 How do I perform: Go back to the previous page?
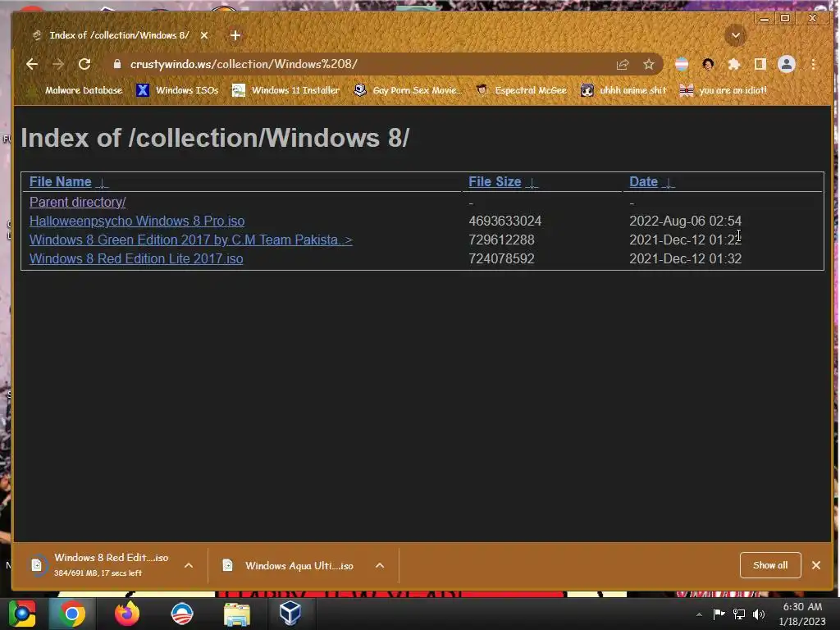click(x=32, y=64)
